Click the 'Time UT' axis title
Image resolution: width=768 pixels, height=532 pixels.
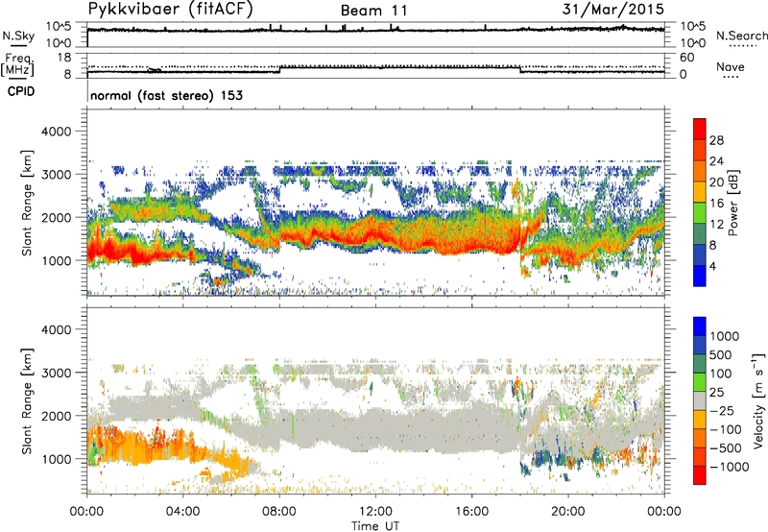tap(375, 525)
